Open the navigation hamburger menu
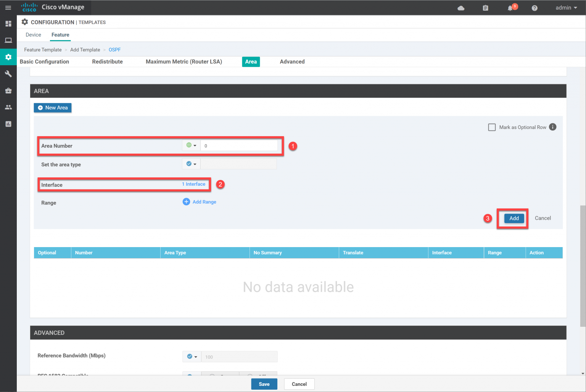Screen dimensions: 586x392 pyautogui.click(x=8, y=8)
